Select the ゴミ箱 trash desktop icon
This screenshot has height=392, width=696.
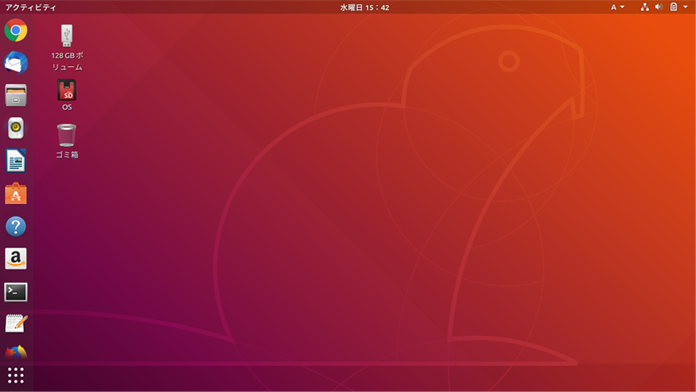(67, 141)
